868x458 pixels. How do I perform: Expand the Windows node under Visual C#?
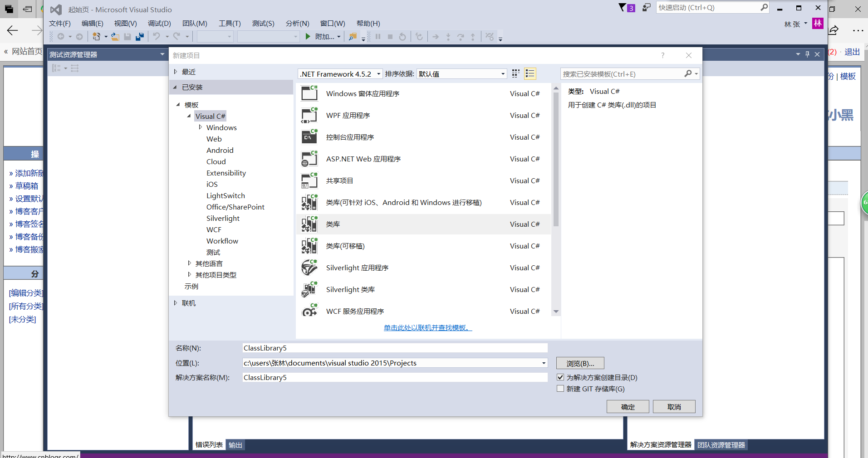[x=200, y=127]
